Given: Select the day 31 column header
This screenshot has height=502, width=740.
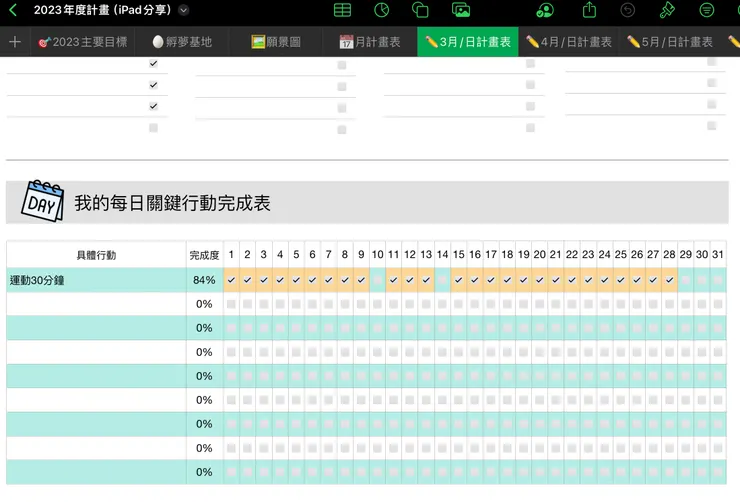Looking at the screenshot, I should tap(718, 255).
